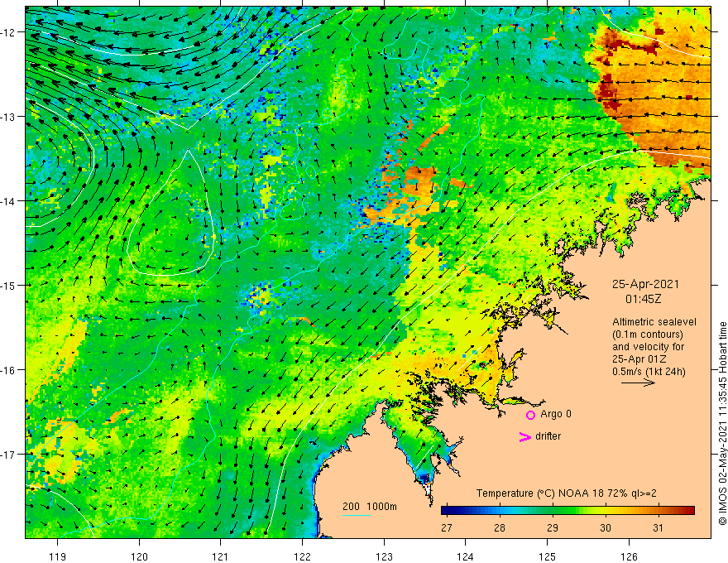
Task: Click the longitude label 126
Action: coord(629,556)
